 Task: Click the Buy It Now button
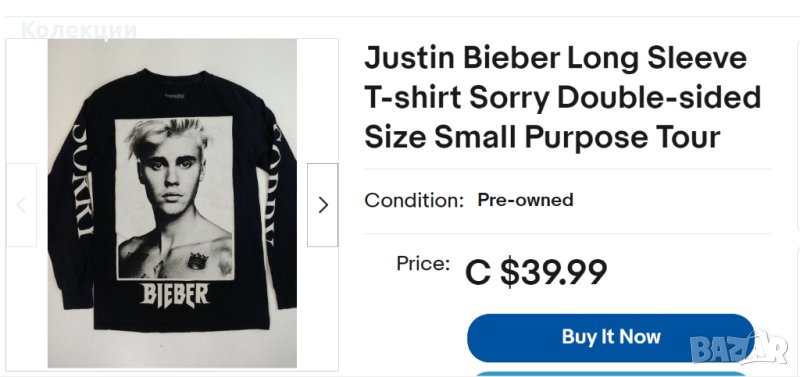click(x=611, y=338)
